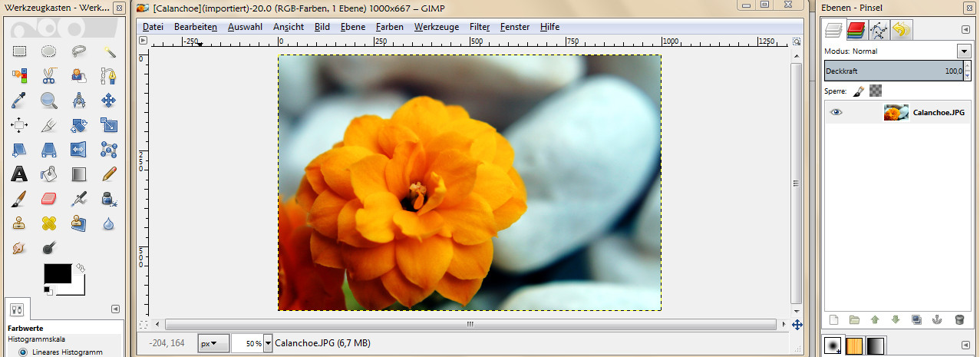The image size is (980, 357).
Task: Select the Shear tool
Action: 19,150
